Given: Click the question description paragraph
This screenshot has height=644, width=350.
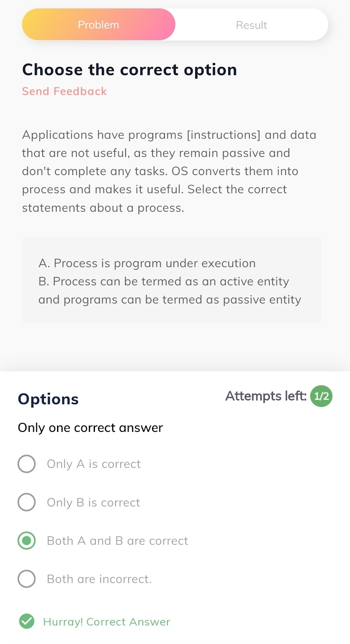Looking at the screenshot, I should 169,171.
